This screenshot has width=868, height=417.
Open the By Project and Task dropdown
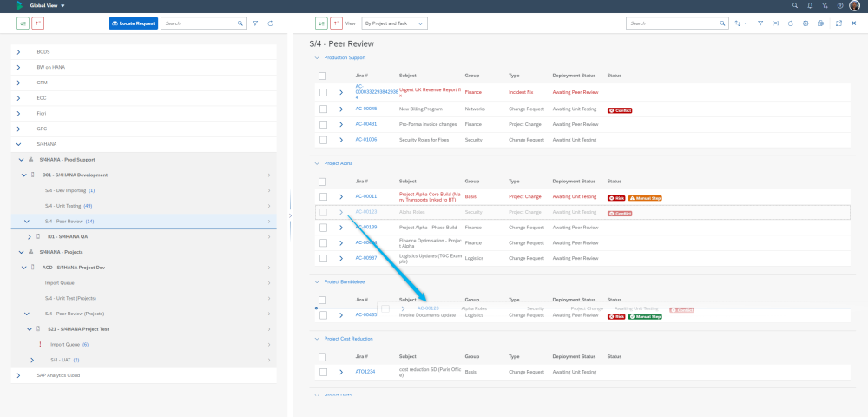click(394, 23)
